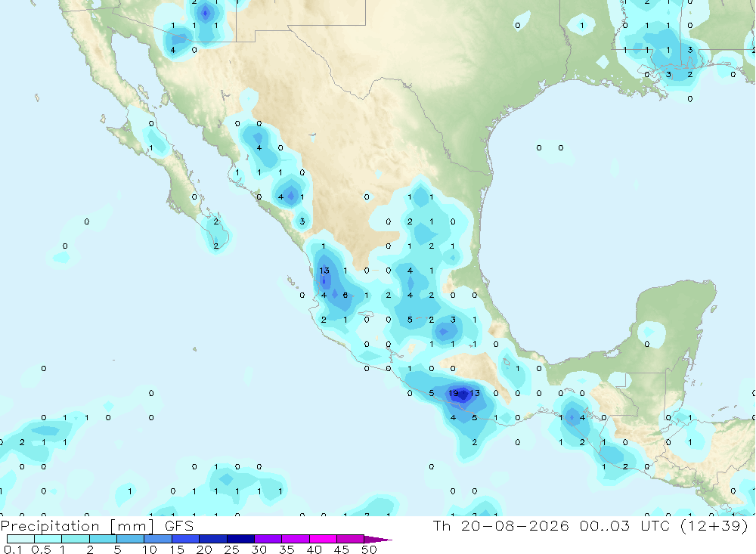Viewport: 756px width, 554px height.
Task: Click legend tick label "10"
Action: pos(150,549)
